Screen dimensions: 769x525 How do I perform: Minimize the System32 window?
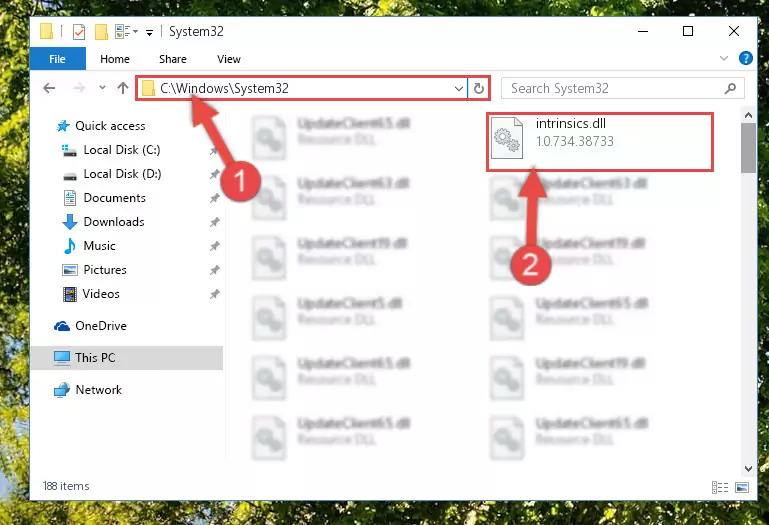[643, 31]
